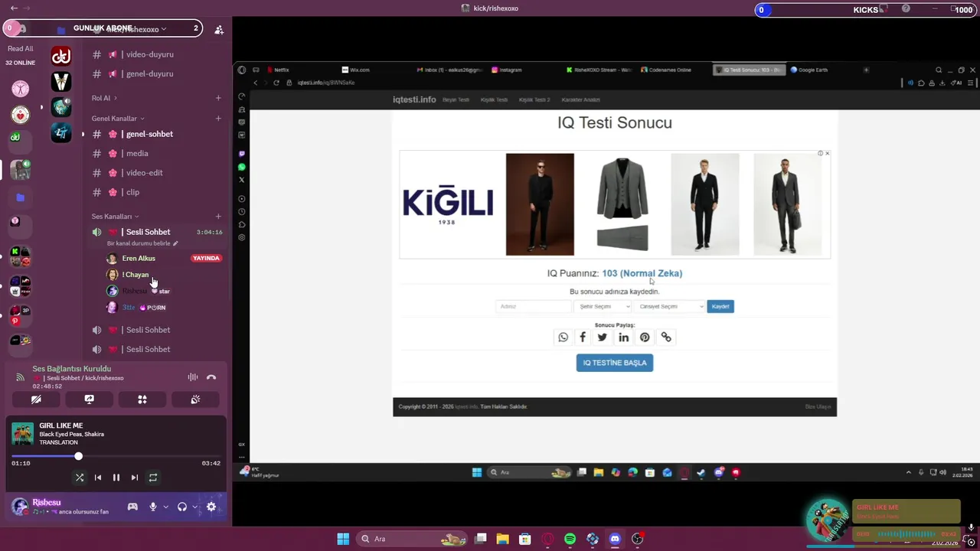Open Discord user settings gear
The width and height of the screenshot is (980, 551).
click(x=211, y=507)
